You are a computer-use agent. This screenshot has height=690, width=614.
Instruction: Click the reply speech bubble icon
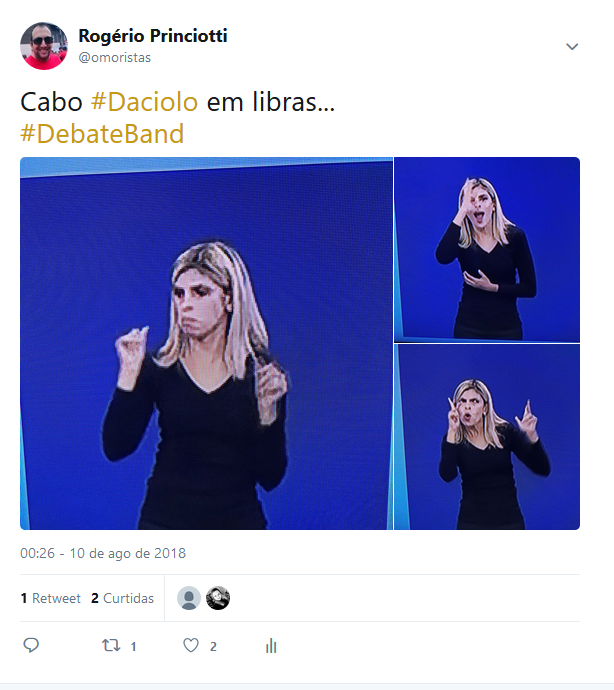pyautogui.click(x=31, y=645)
